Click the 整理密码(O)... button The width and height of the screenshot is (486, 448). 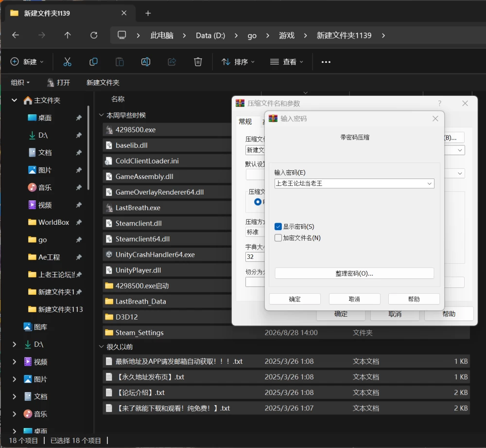click(354, 273)
